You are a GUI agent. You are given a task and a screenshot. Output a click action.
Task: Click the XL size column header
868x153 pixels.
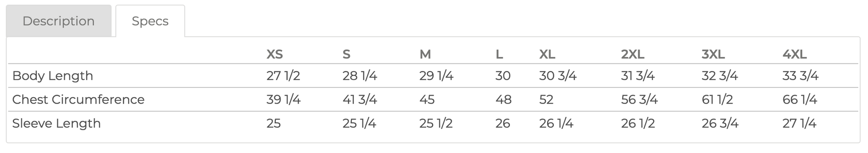pyautogui.click(x=547, y=54)
